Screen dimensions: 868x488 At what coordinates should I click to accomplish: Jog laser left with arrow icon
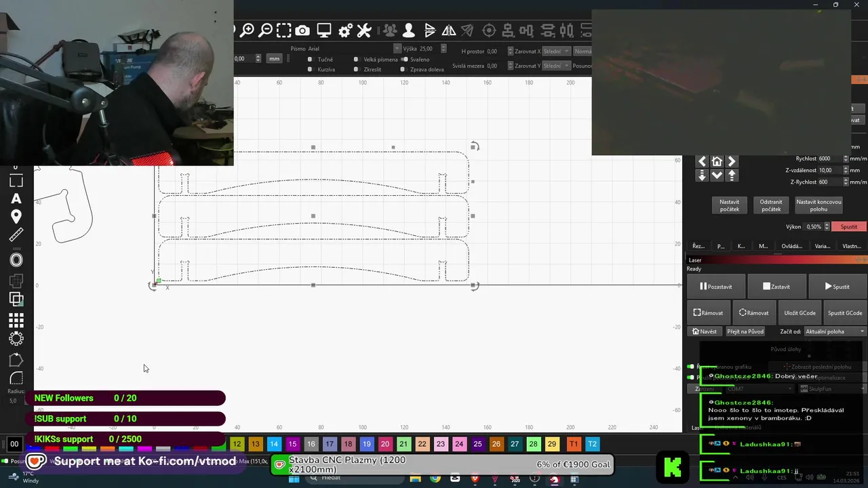702,161
